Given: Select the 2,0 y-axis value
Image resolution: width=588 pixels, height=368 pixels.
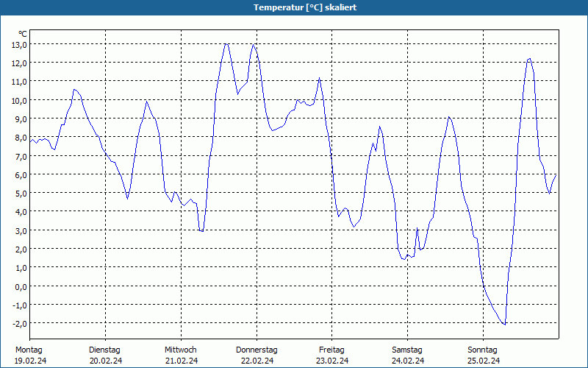Looking at the screenshot, I should pyautogui.click(x=21, y=250).
